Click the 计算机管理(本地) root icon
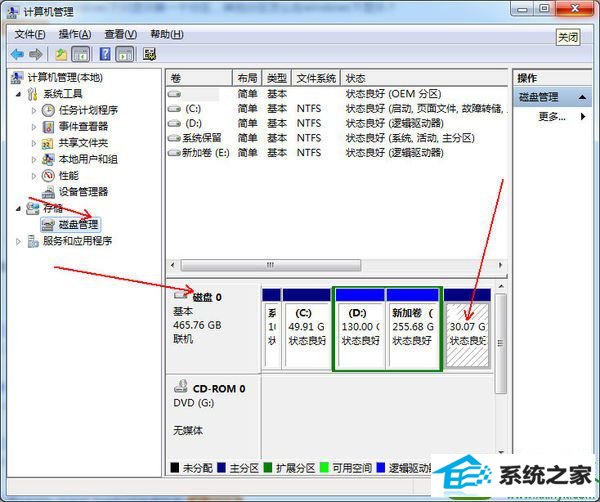Viewport: 600px width, 502px height. 16,78
